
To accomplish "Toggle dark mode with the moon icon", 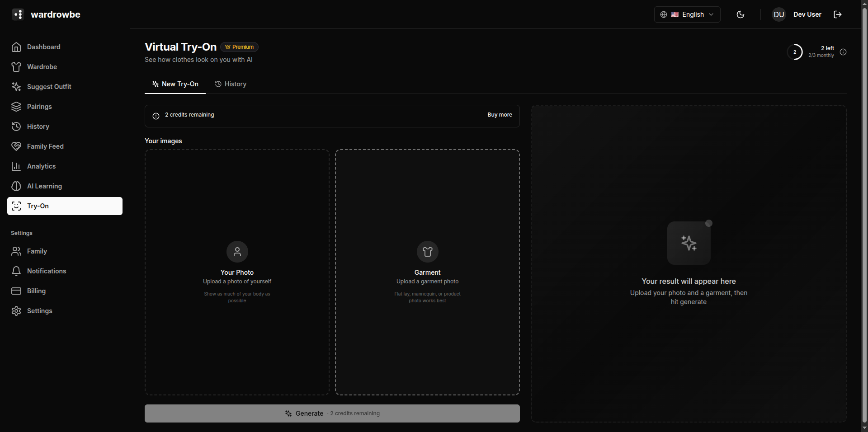I will (740, 14).
